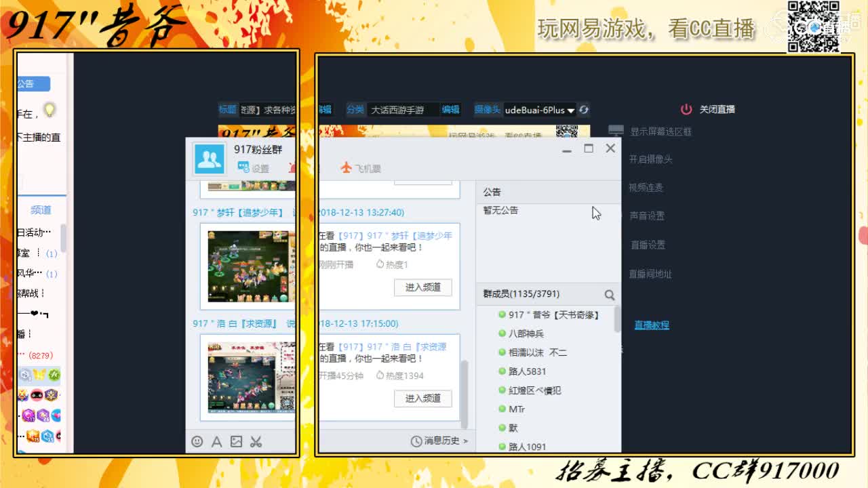Click the 关闭直播 power icon to stop streaming
868x488 pixels.
(686, 108)
